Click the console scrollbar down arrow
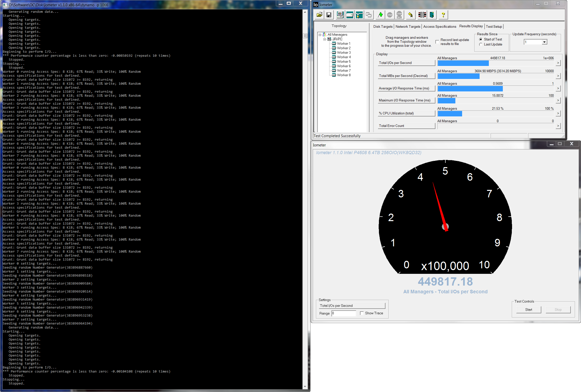 point(305,387)
